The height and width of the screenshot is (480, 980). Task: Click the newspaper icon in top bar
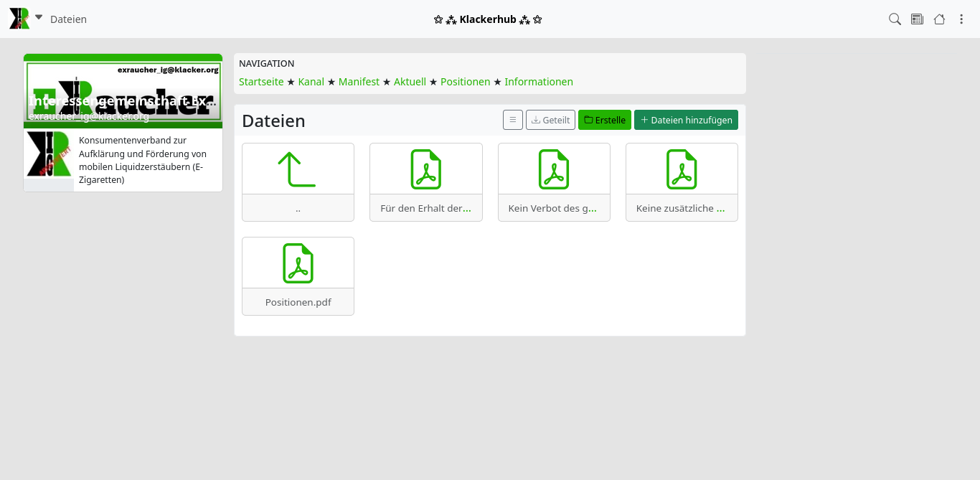tap(917, 19)
